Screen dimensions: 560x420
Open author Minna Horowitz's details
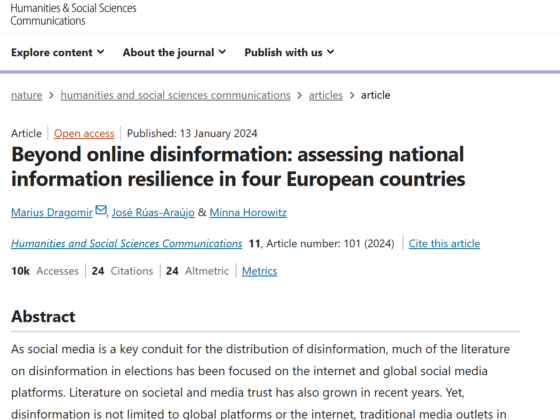(x=248, y=212)
